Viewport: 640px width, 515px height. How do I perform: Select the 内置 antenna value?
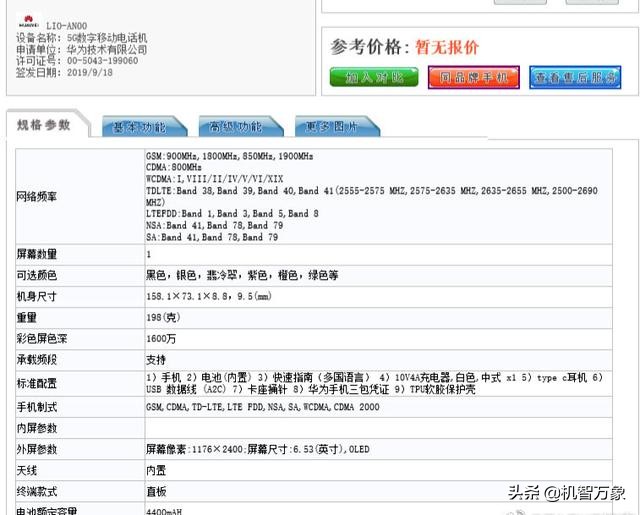tap(156, 471)
